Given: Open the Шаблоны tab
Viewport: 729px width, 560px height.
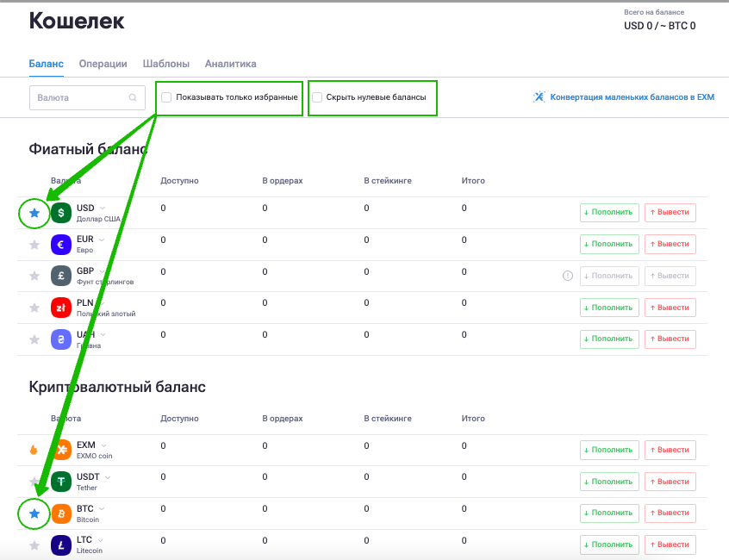Looking at the screenshot, I should 166,64.
